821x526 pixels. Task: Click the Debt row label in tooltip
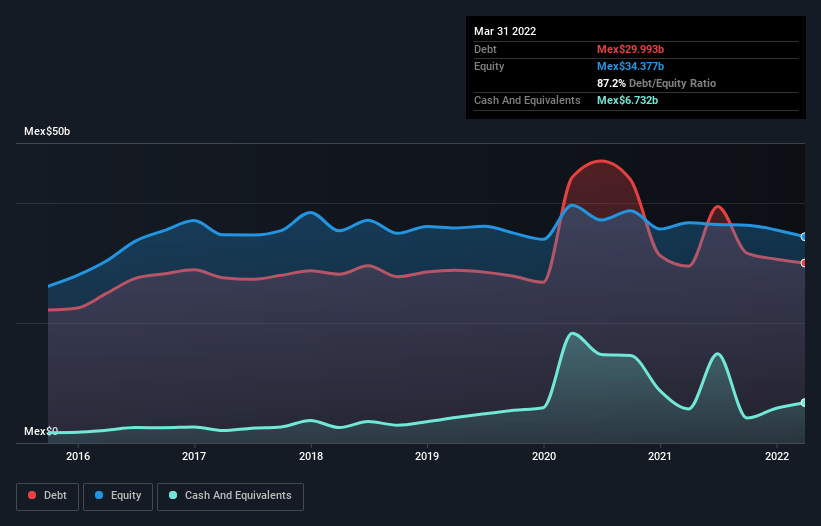(485, 49)
